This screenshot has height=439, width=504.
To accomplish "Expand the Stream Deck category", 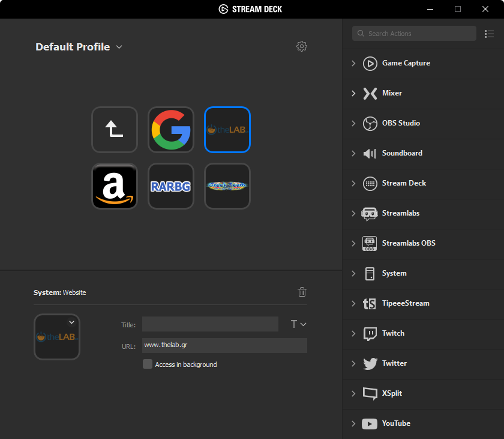I will click(x=353, y=184).
